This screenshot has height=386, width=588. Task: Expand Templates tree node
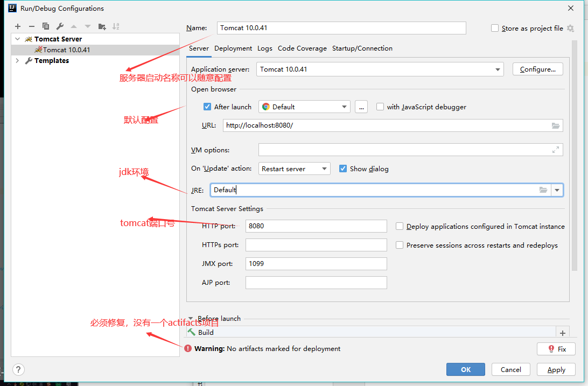click(17, 60)
